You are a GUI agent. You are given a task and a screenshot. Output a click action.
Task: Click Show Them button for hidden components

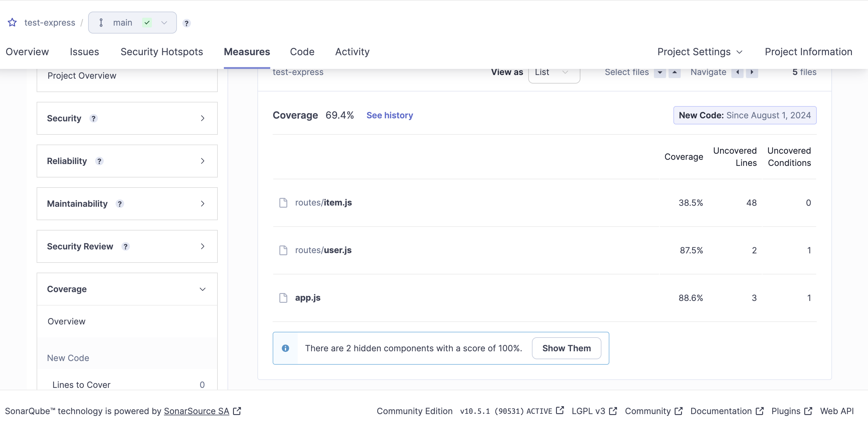coord(566,348)
